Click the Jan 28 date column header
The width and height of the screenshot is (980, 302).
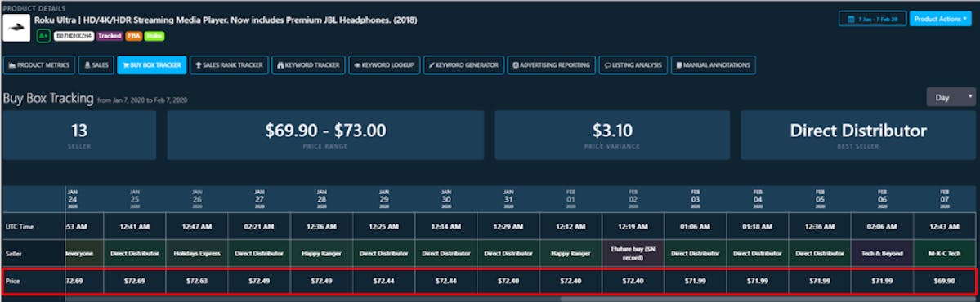tap(321, 199)
